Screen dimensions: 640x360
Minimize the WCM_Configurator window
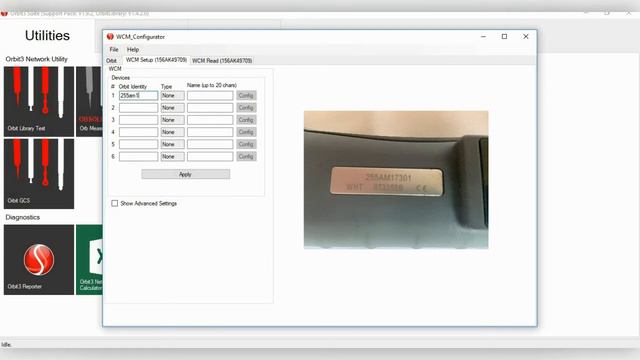point(483,36)
